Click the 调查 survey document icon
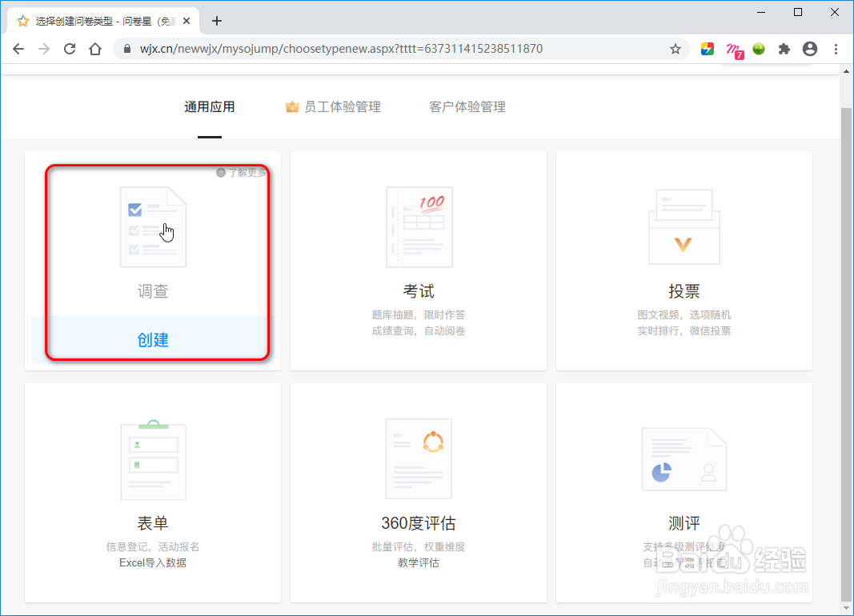The width and height of the screenshot is (854, 616). click(x=153, y=227)
